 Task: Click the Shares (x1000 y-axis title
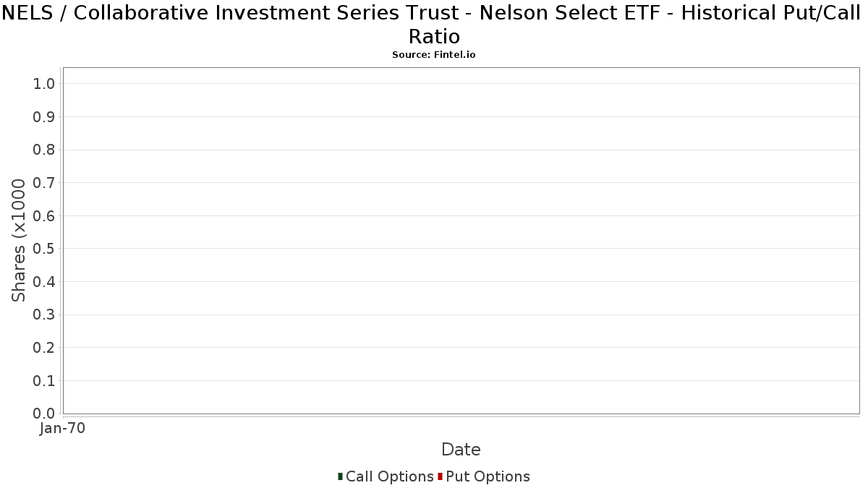[19, 241]
